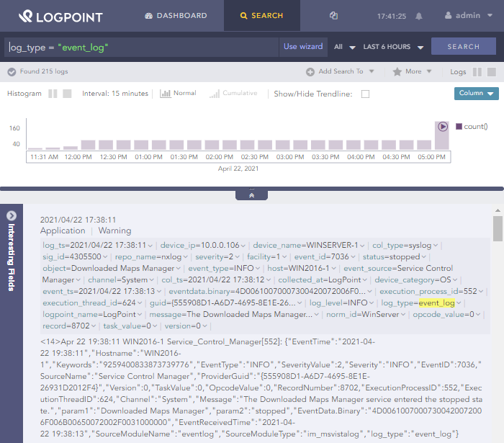The width and height of the screenshot is (504, 443).
Task: Click the count() legend color swatch
Action: point(459,126)
